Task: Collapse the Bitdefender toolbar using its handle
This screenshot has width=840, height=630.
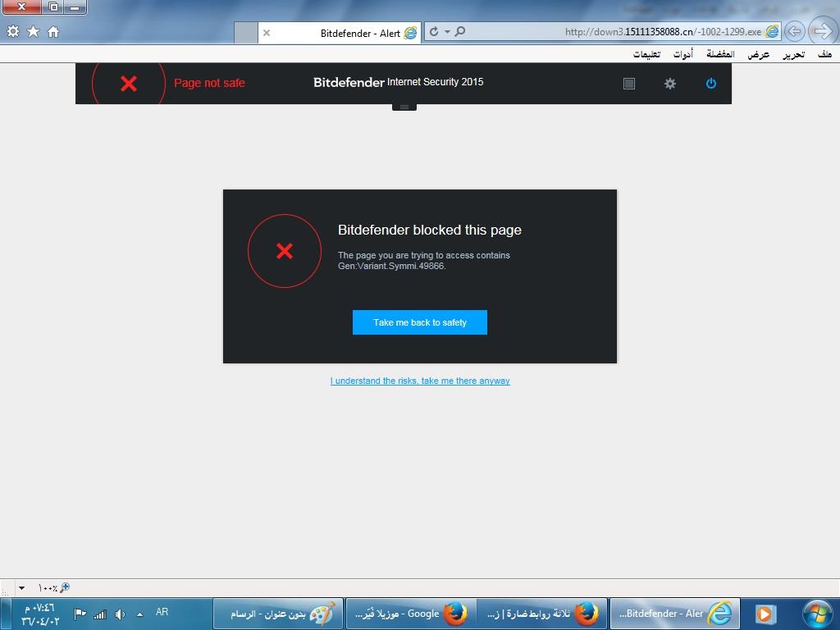Action: (x=404, y=107)
